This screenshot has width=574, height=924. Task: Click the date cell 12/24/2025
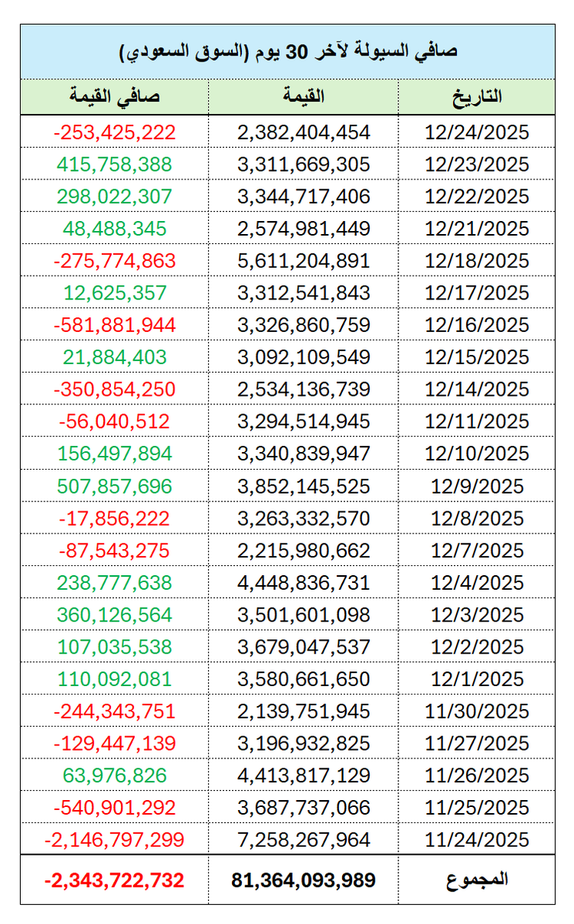[x=478, y=132]
